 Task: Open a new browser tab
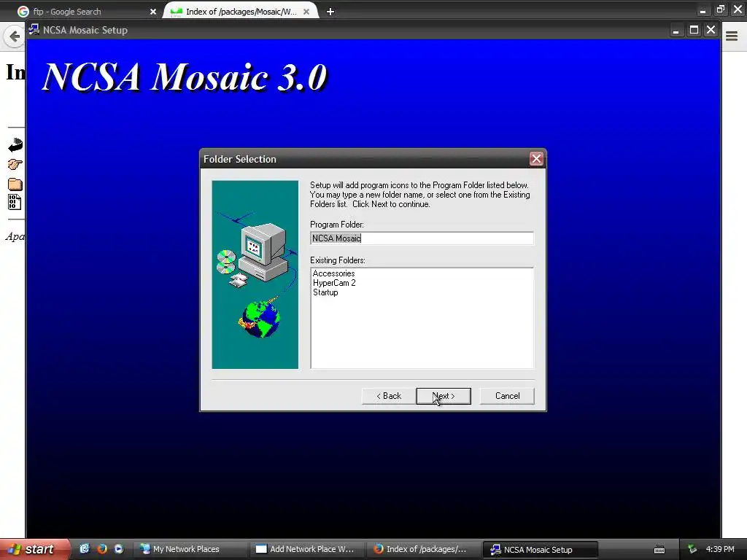(330, 12)
